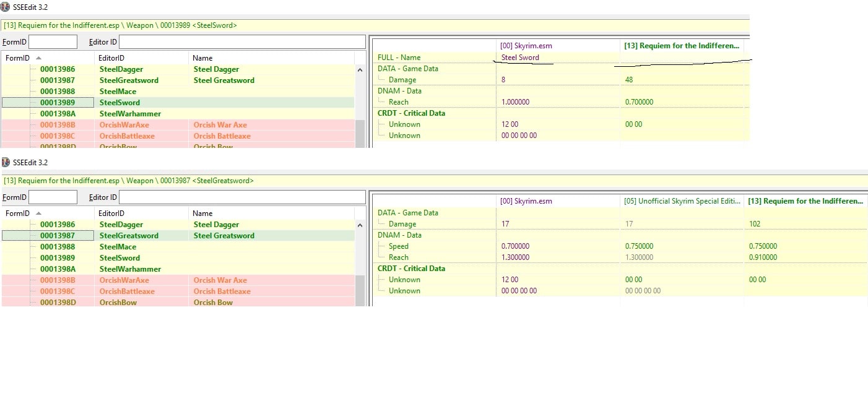This screenshot has height=401, width=868.
Task: Sort by EditorID column header in upper window
Action: [142, 58]
